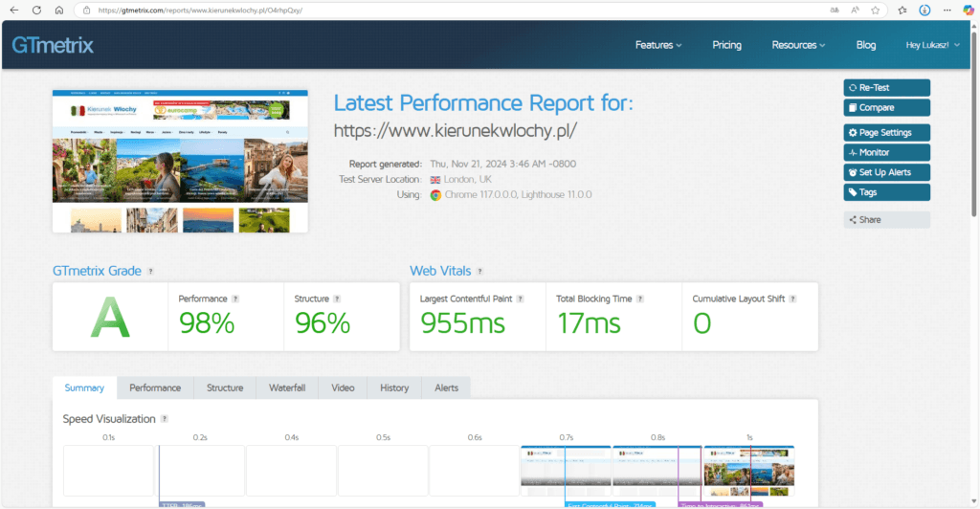Click the 0.8s speed visualization frame

(x=657, y=471)
